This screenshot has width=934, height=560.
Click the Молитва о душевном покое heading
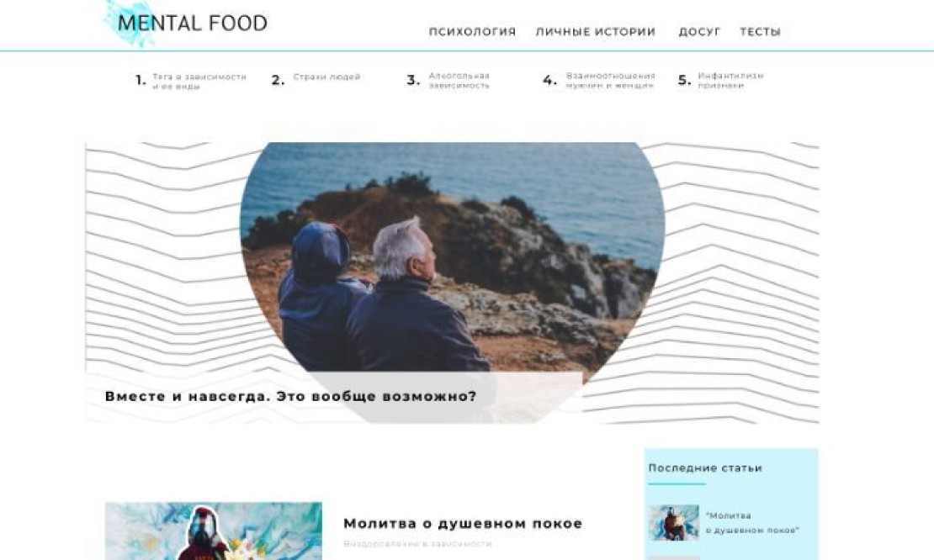tap(463, 524)
